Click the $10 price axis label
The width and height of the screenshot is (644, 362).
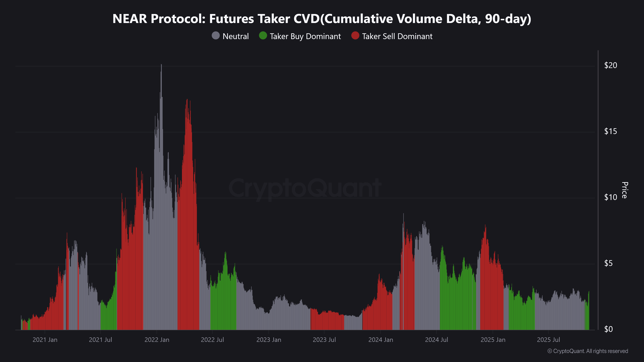point(611,197)
